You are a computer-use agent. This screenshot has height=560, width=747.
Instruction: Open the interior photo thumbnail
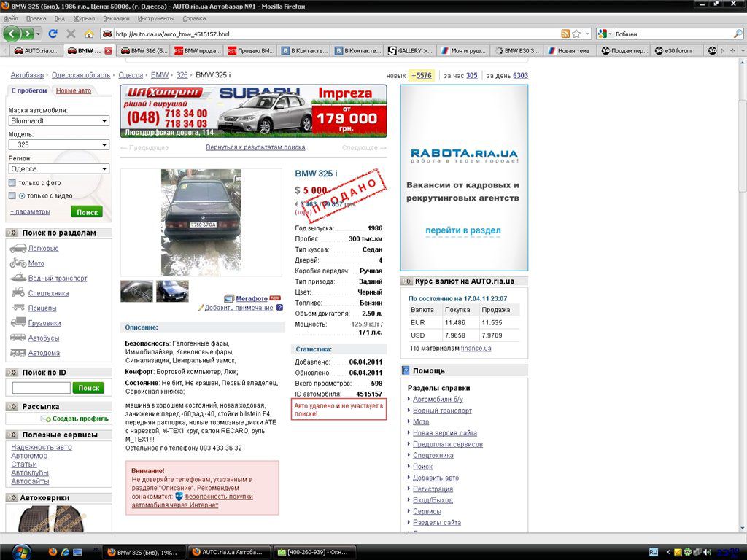pos(136,292)
